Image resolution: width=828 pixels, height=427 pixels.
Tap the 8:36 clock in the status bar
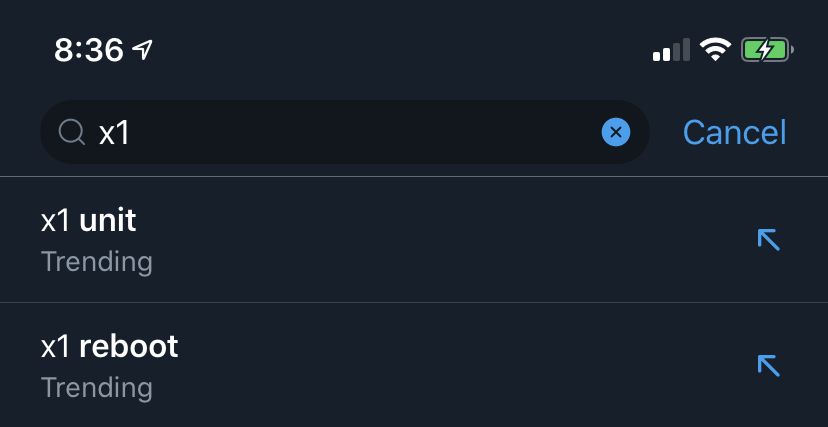[88, 49]
